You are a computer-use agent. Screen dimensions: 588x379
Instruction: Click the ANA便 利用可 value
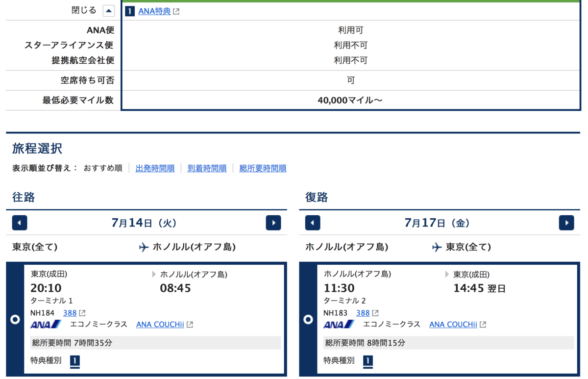click(x=350, y=30)
